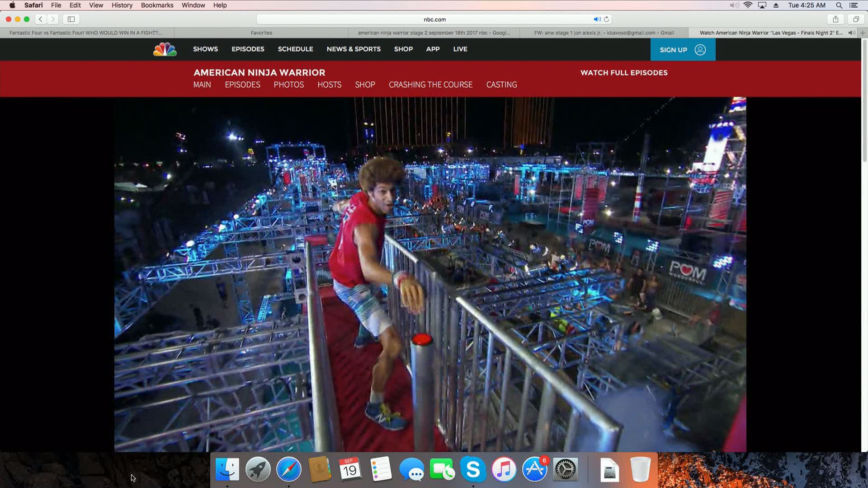Mute audio via address bar speaker icon
868x488 pixels.
[597, 19]
